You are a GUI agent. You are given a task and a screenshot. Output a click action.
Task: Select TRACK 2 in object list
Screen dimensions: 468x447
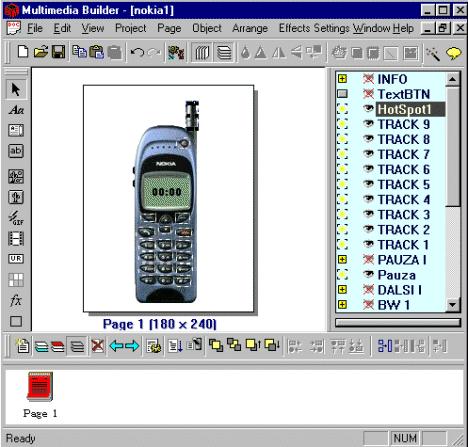pyautogui.click(x=404, y=230)
